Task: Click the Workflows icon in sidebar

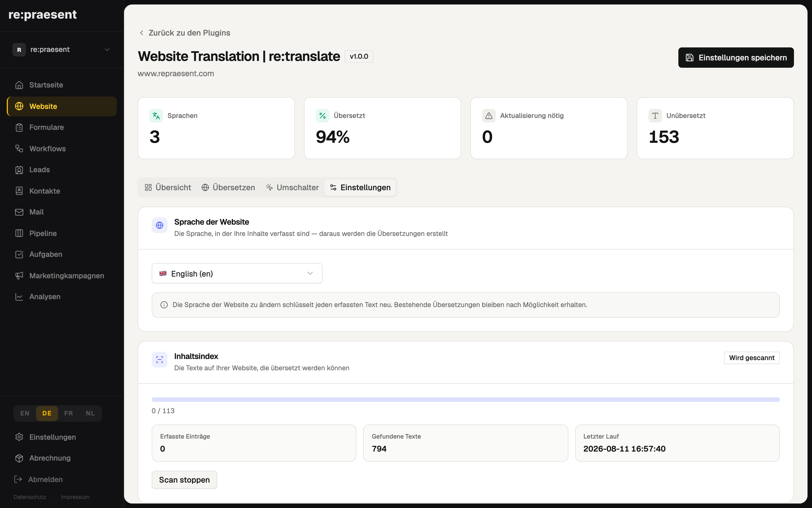Action: coord(19,148)
